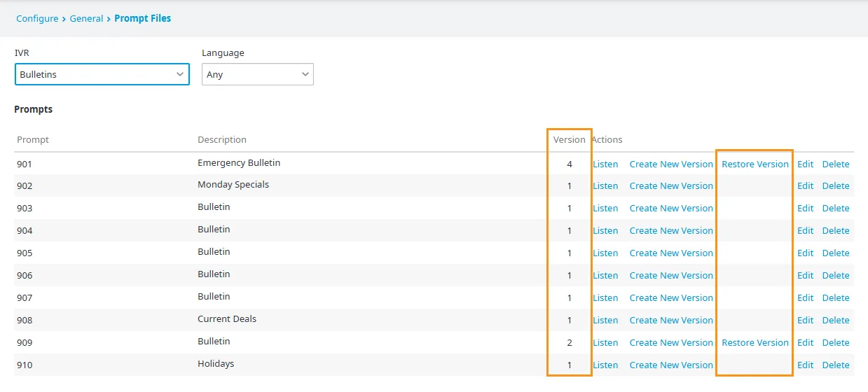The height and width of the screenshot is (392, 868).
Task: Delete prompt 907
Action: point(836,298)
